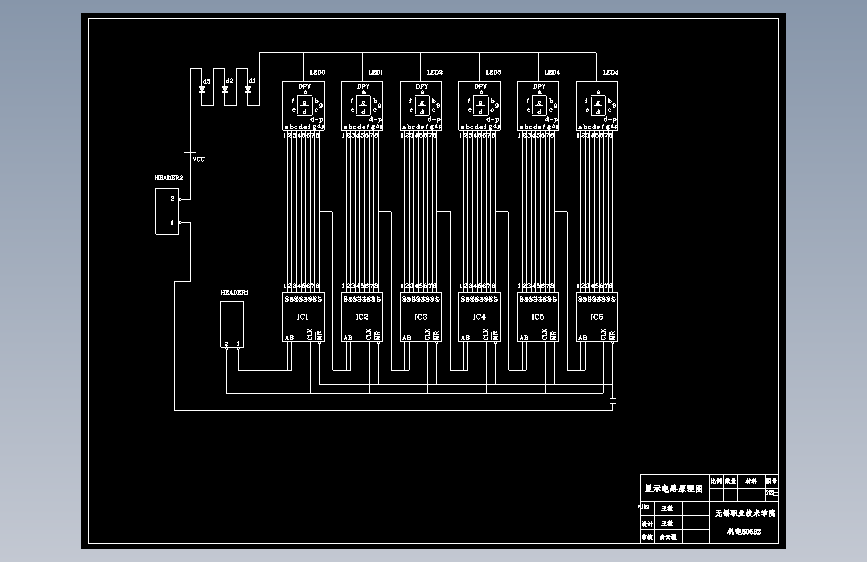Click the 审核 row label in title block

(x=647, y=537)
